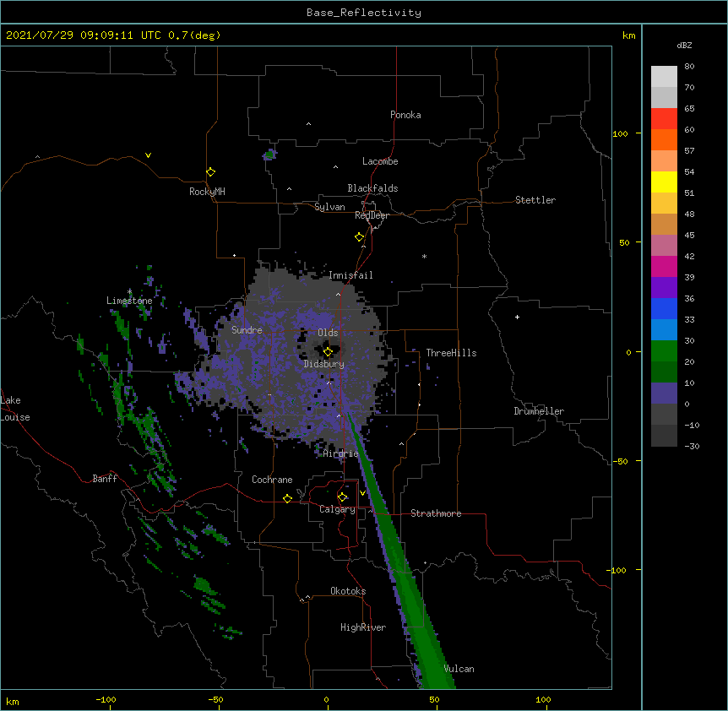The width and height of the screenshot is (728, 711).
Task: Click the legend value 80
Action: (x=689, y=67)
